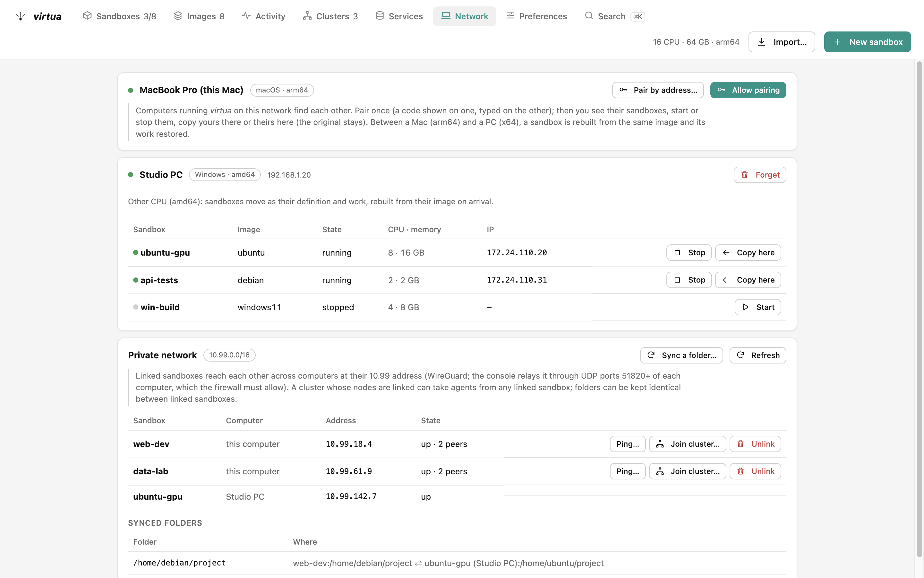Refresh the private network
The image size is (924, 578).
point(757,355)
